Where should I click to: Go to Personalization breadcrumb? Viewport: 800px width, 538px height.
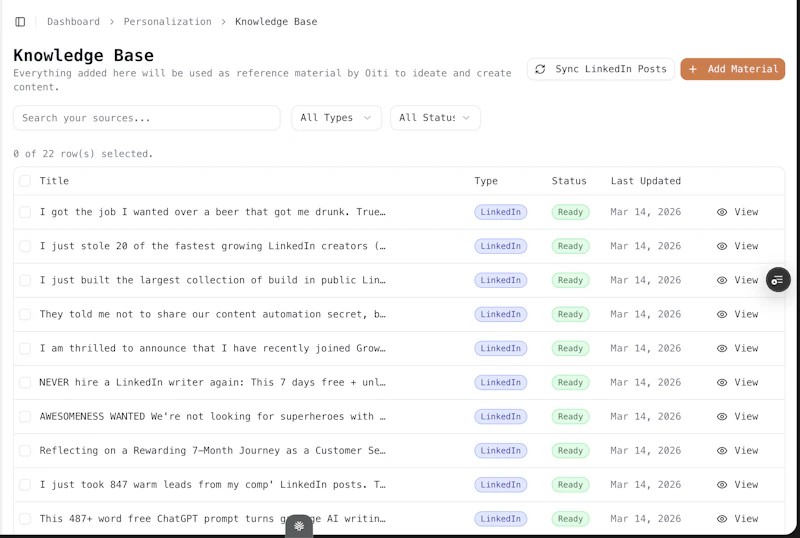coord(167,21)
